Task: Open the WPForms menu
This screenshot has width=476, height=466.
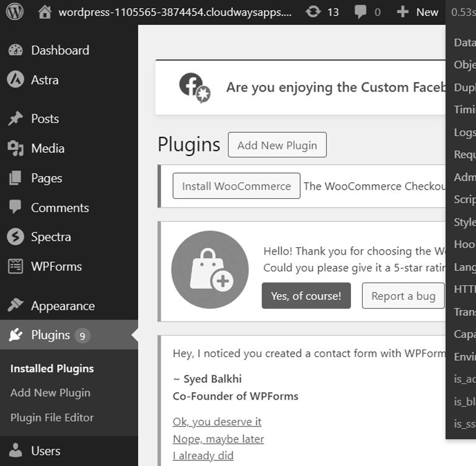Action: (x=56, y=266)
